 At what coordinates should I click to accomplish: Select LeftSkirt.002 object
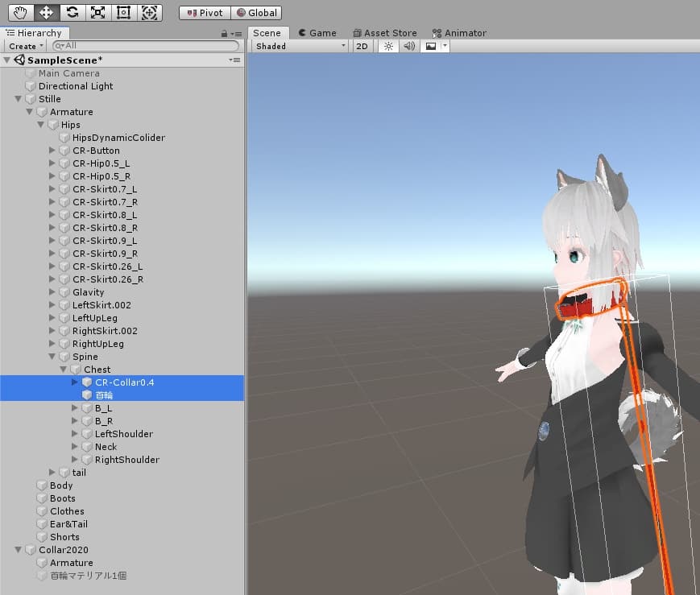(101, 305)
